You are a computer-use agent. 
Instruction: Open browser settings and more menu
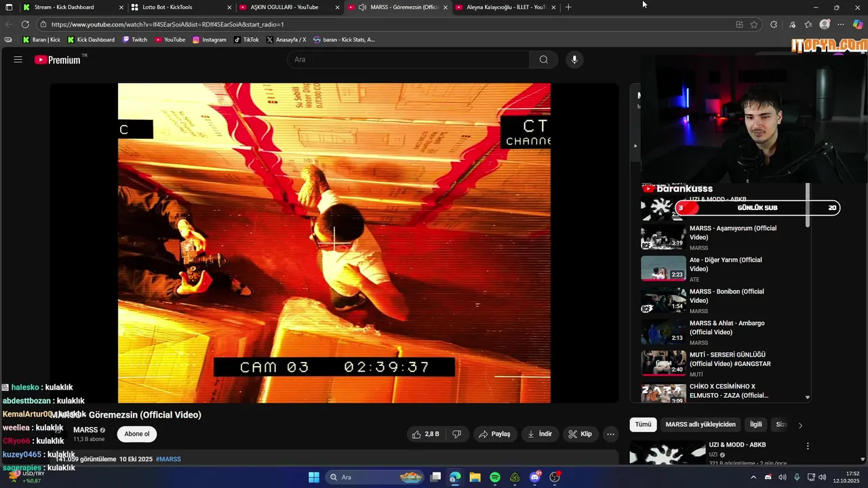point(841,24)
